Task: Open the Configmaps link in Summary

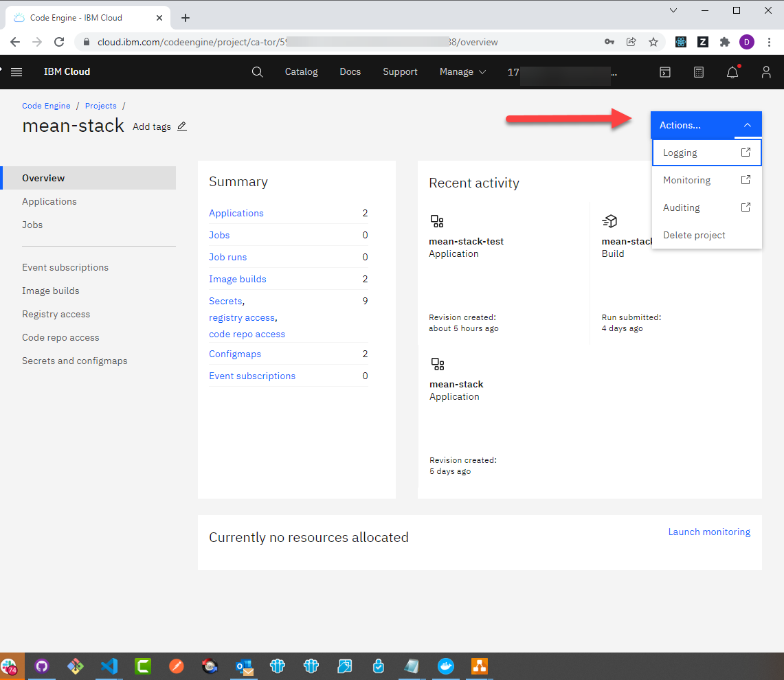Action: (x=235, y=354)
